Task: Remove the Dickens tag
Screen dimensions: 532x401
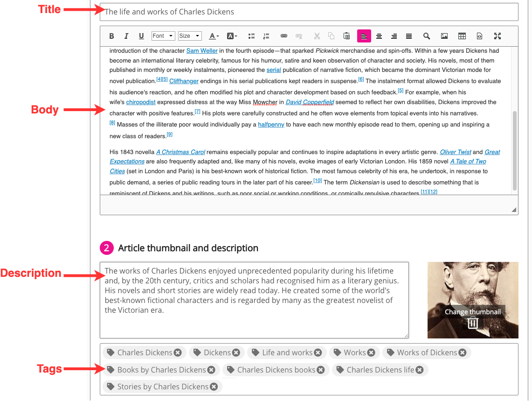Action: [236, 352]
